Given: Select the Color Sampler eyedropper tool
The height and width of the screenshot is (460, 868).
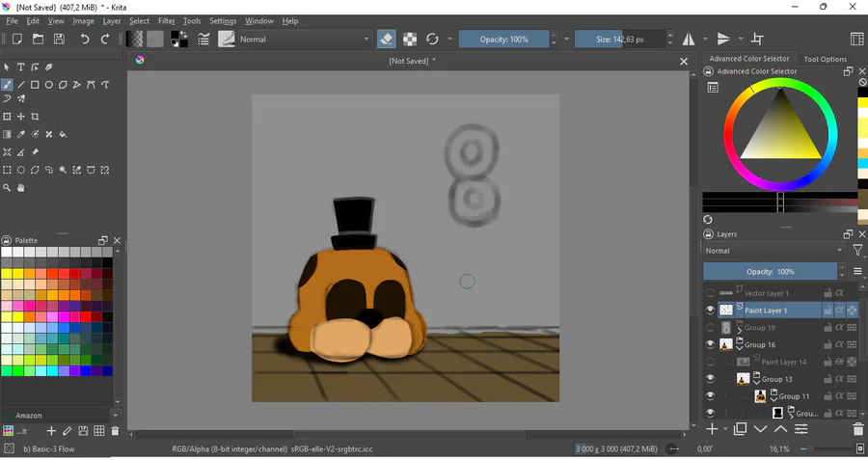Looking at the screenshot, I should point(21,134).
